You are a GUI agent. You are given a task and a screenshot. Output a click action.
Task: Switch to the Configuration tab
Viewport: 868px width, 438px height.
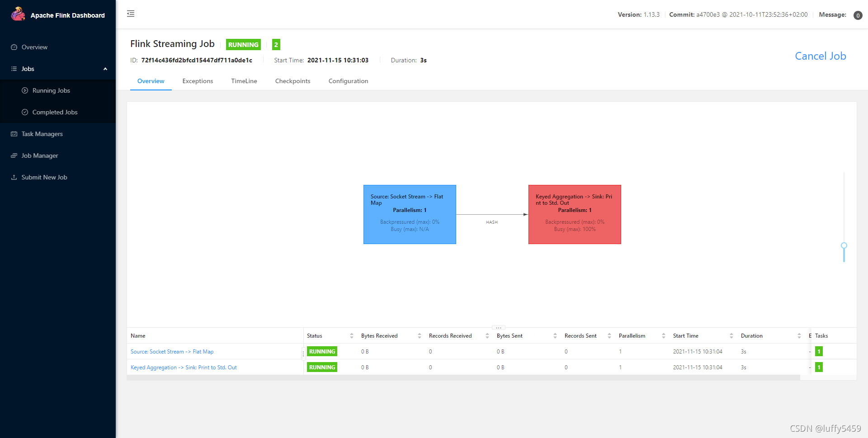(348, 81)
